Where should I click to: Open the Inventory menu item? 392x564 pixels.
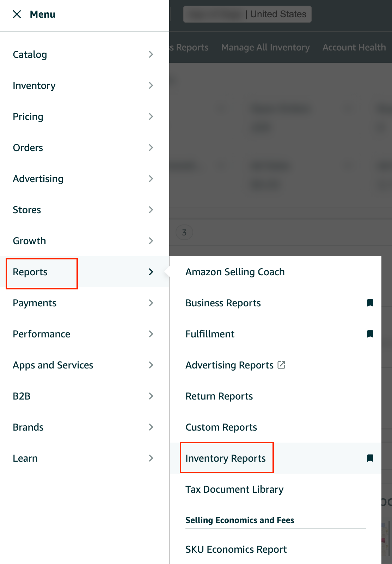pos(34,86)
